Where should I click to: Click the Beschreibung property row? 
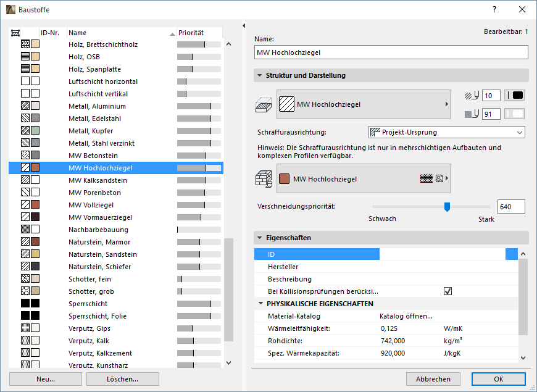[386, 279]
